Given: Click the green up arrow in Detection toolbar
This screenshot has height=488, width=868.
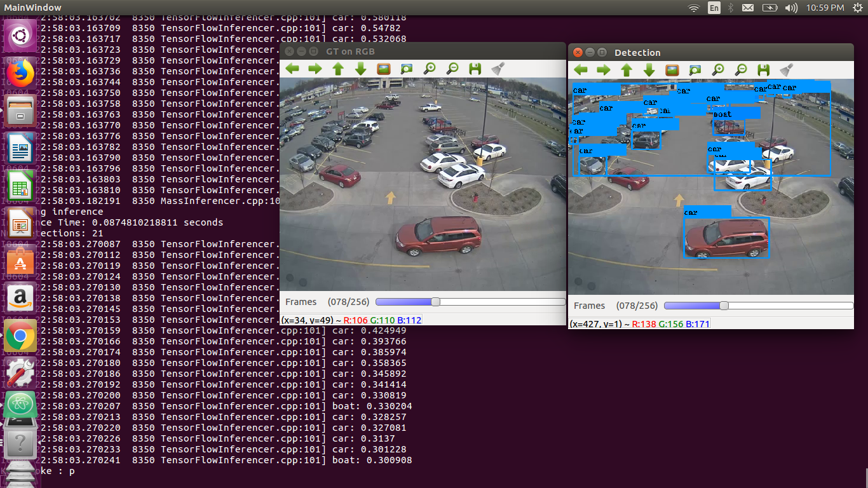Looking at the screenshot, I should pos(626,70).
